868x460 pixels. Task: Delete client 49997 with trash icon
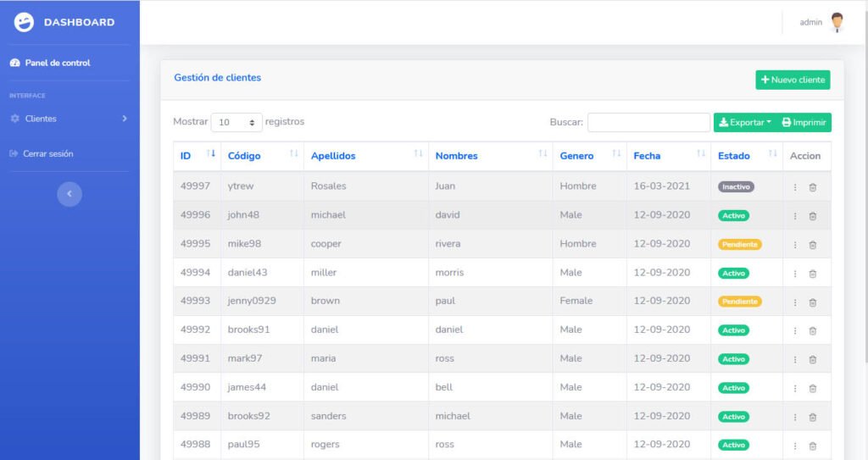coord(813,188)
